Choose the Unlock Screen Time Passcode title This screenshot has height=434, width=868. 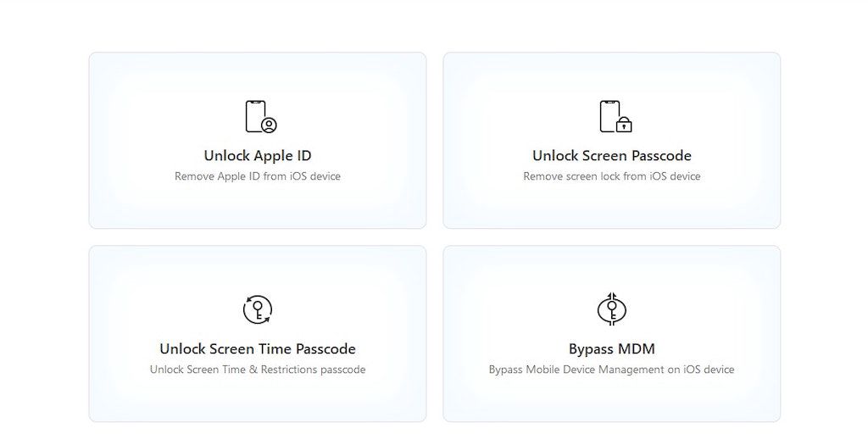(258, 349)
